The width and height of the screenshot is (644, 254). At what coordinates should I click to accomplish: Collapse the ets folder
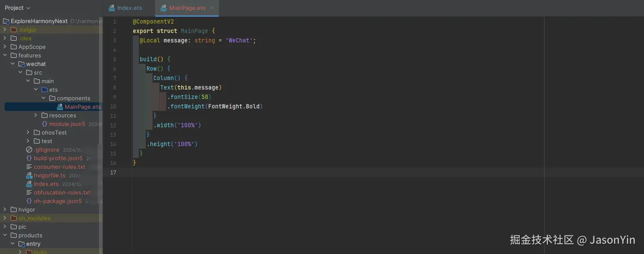[36, 90]
